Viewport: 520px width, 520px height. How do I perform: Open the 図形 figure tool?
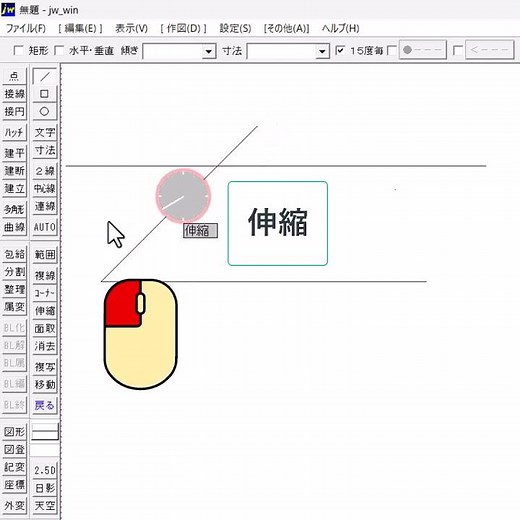(14, 432)
